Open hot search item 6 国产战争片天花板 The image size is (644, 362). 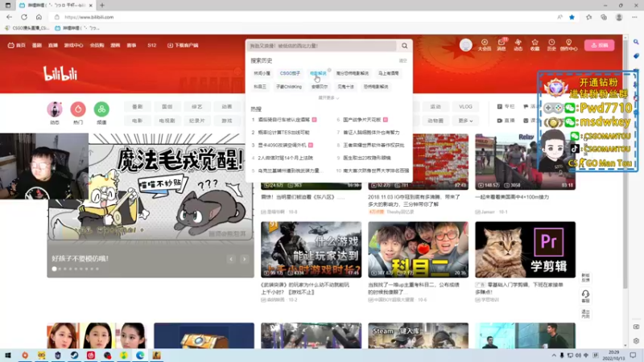tap(362, 120)
